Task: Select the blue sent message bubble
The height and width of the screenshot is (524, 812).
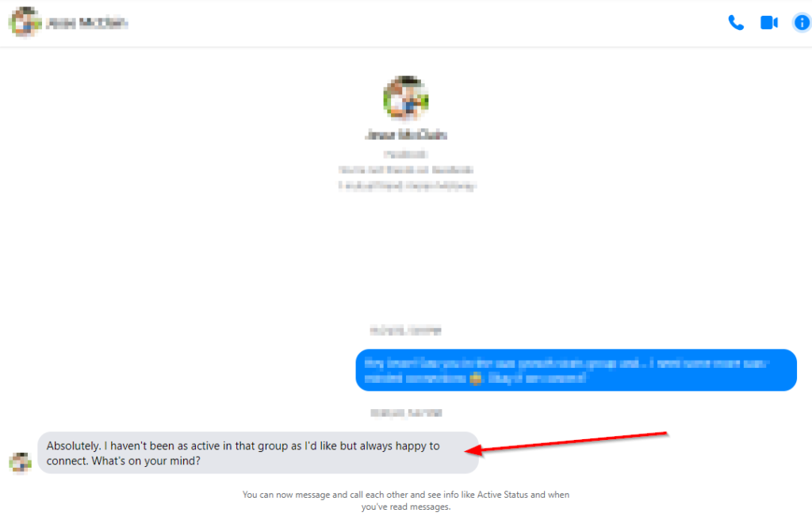Action: pyautogui.click(x=576, y=370)
